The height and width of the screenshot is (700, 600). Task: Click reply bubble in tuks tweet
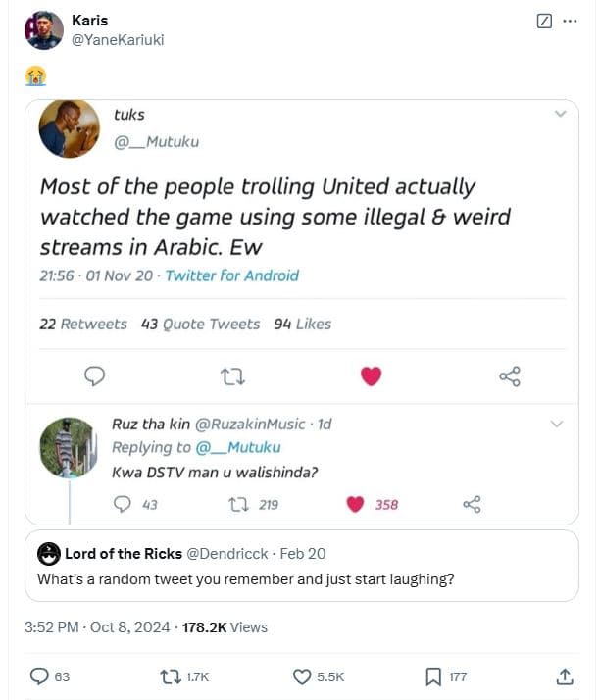(95, 375)
